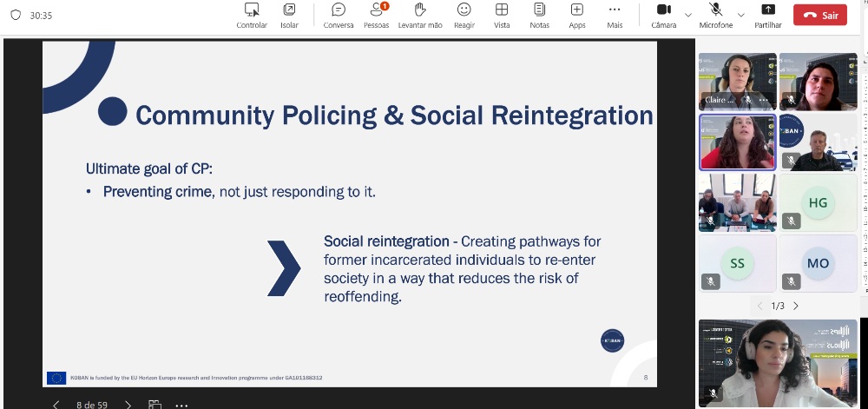This screenshot has height=409, width=868.
Task: Change layout via Vista
Action: [x=502, y=16]
